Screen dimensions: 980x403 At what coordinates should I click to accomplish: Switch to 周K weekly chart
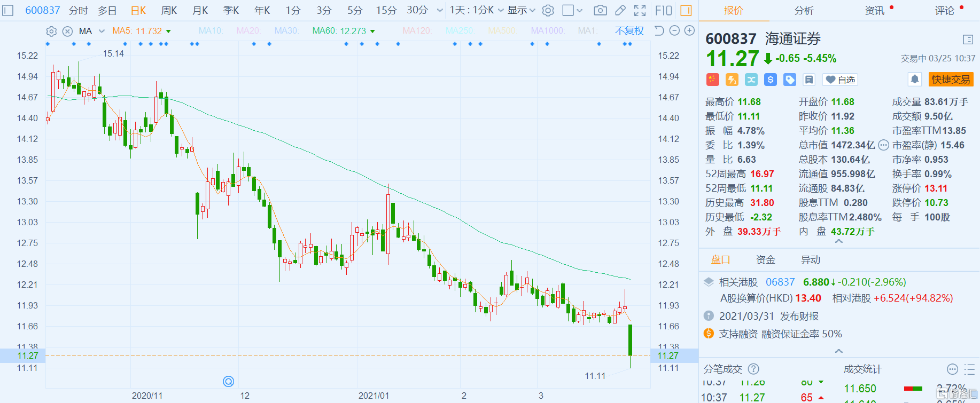tap(169, 10)
